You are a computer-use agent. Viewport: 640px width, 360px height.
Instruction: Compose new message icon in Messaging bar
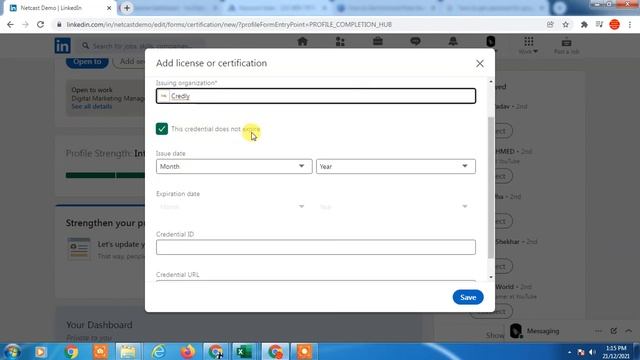click(613, 331)
